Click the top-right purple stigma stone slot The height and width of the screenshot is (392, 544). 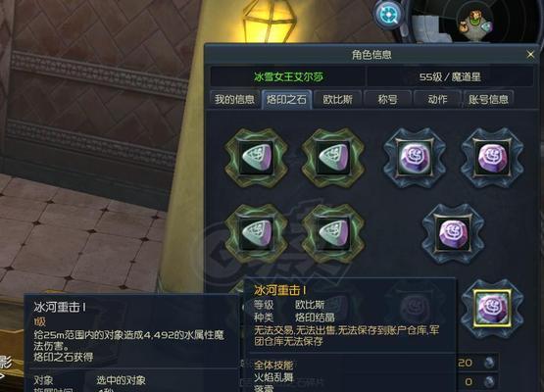[492, 158]
